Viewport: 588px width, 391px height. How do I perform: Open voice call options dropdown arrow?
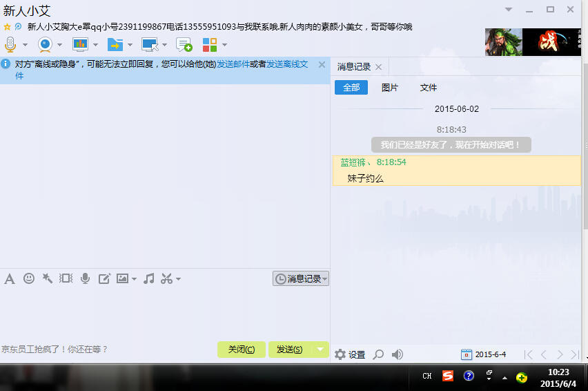point(25,45)
